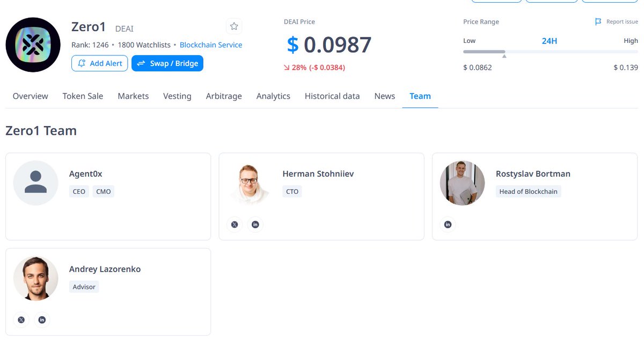Viewport: 644px width, 342px height.
Task: Click the Head of Blockchain role tag
Action: click(529, 192)
